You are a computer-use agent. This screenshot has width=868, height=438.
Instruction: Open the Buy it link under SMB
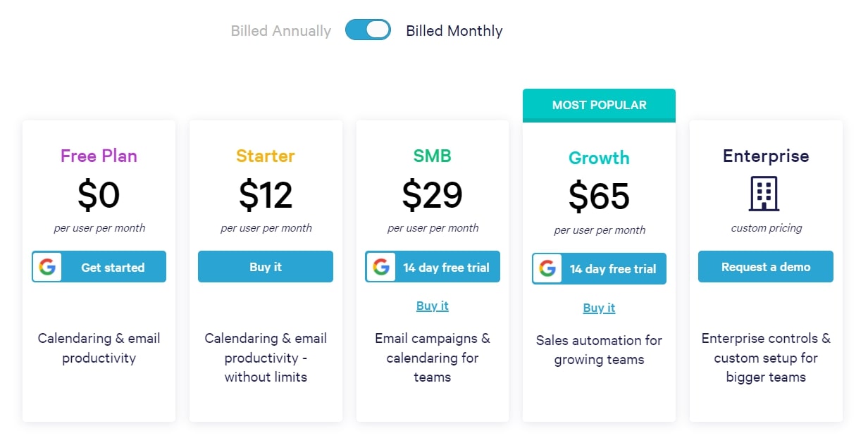(433, 306)
